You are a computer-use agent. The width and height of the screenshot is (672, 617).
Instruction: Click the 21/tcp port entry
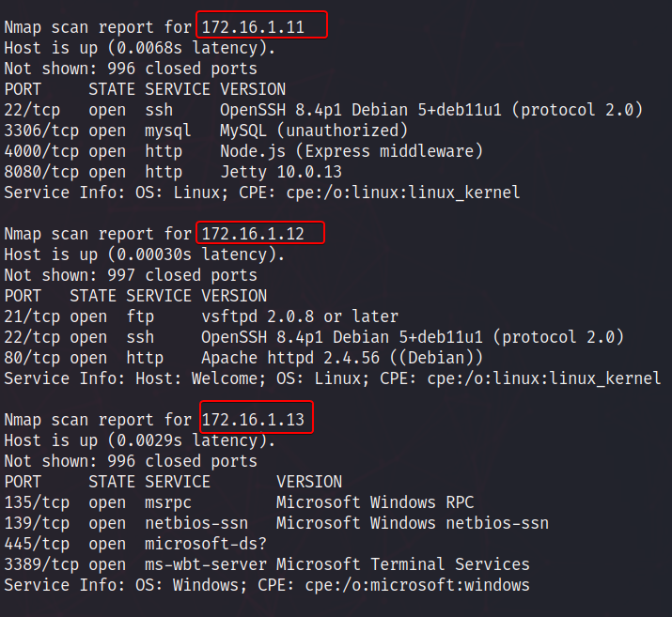[32, 316]
